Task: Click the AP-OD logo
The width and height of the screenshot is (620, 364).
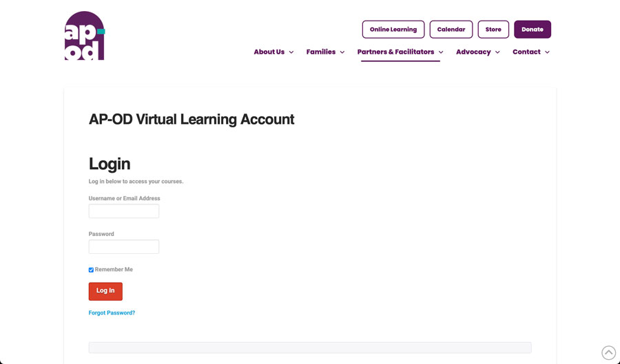Action: click(85, 36)
